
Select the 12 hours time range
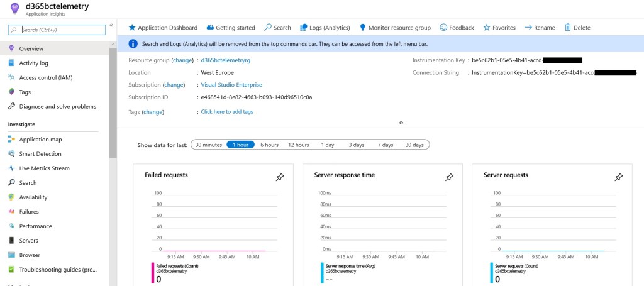point(299,145)
